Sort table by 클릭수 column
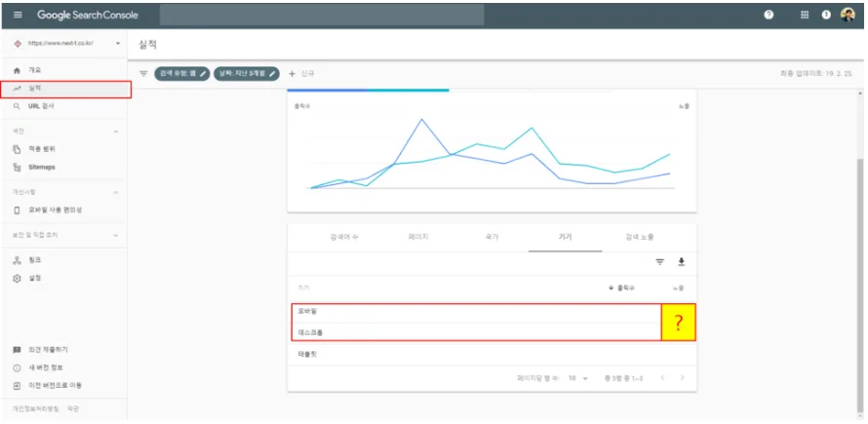This screenshot has height=424, width=868. point(621,289)
